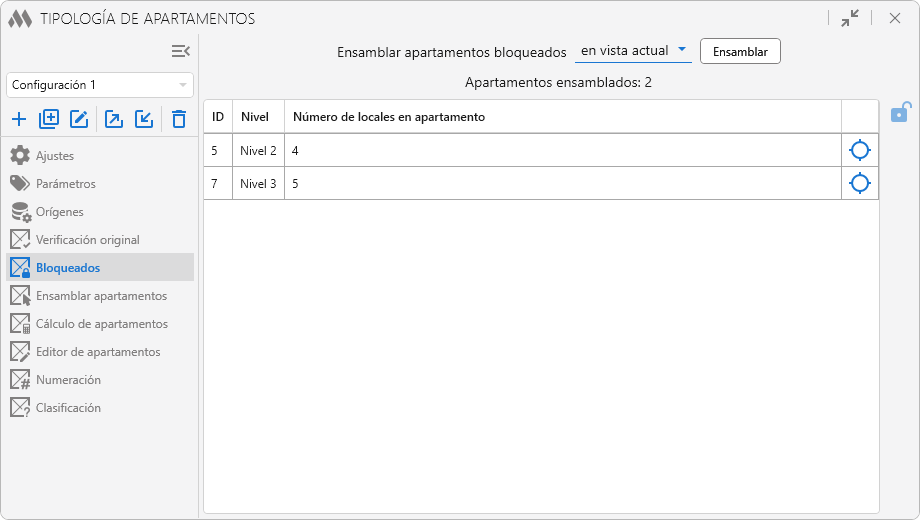
Task: Click the Nivel column header
Action: (255, 117)
